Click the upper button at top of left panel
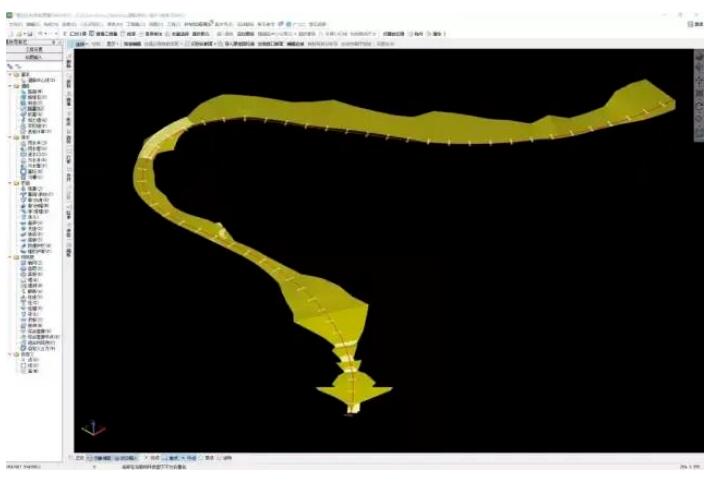This screenshot has height=483, width=713. tap(34, 49)
